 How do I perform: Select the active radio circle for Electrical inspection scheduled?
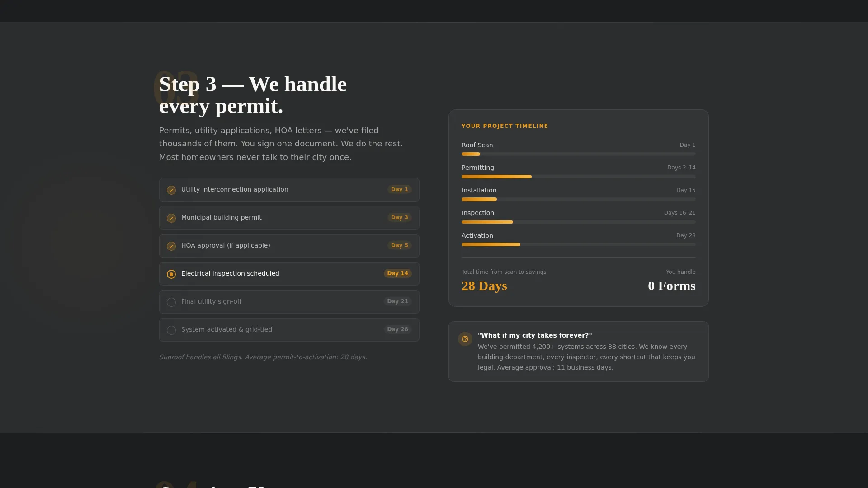click(x=171, y=274)
